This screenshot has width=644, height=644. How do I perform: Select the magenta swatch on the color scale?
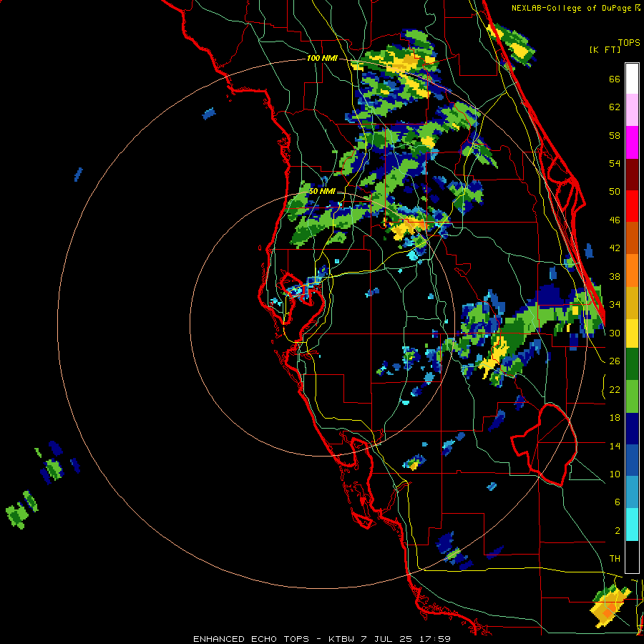coord(632,142)
